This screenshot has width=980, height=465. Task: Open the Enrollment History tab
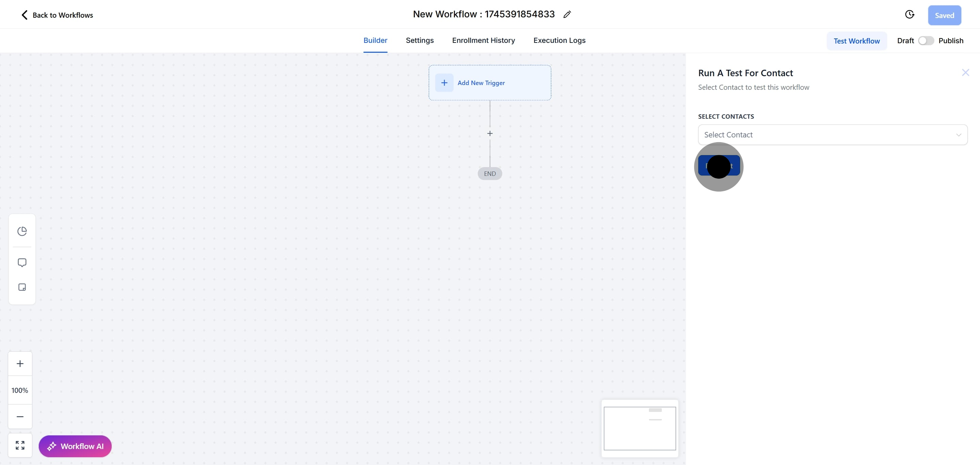(483, 40)
